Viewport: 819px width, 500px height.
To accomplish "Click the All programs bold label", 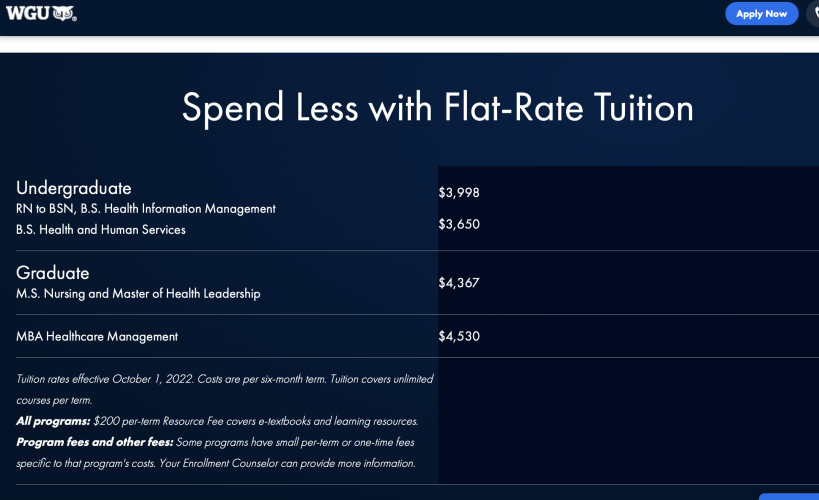I will [x=53, y=421].
